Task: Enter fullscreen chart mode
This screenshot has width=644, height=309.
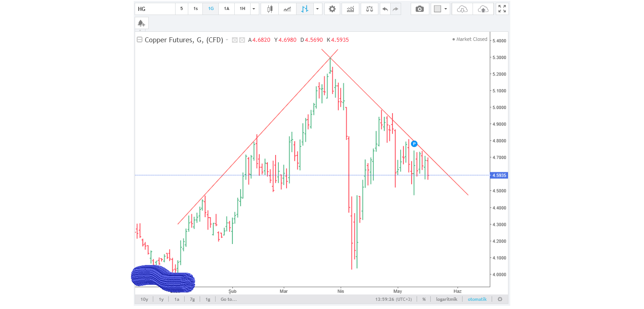Action: tap(502, 9)
